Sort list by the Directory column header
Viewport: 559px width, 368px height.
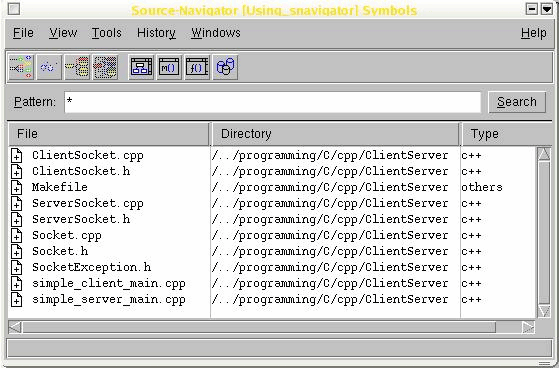point(335,134)
